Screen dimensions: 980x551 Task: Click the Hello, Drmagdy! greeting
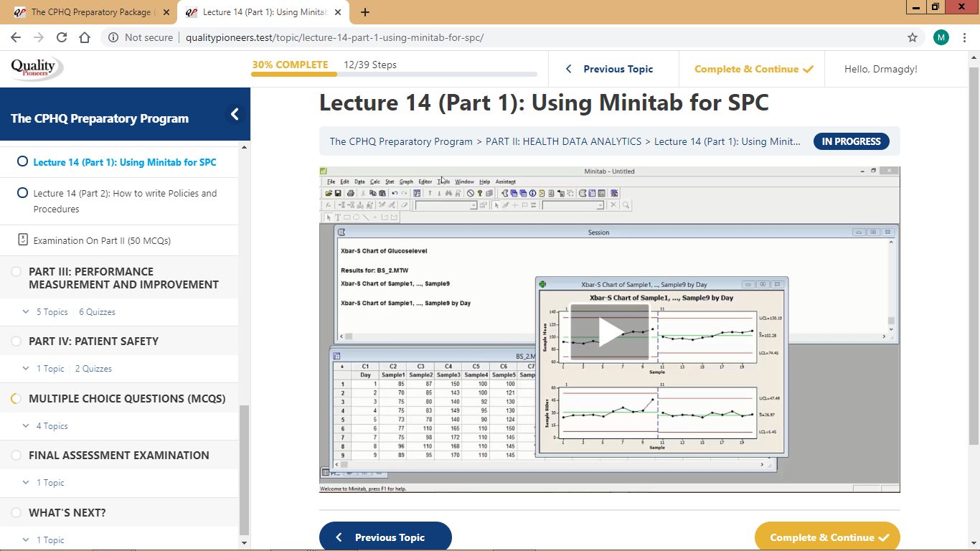point(881,69)
